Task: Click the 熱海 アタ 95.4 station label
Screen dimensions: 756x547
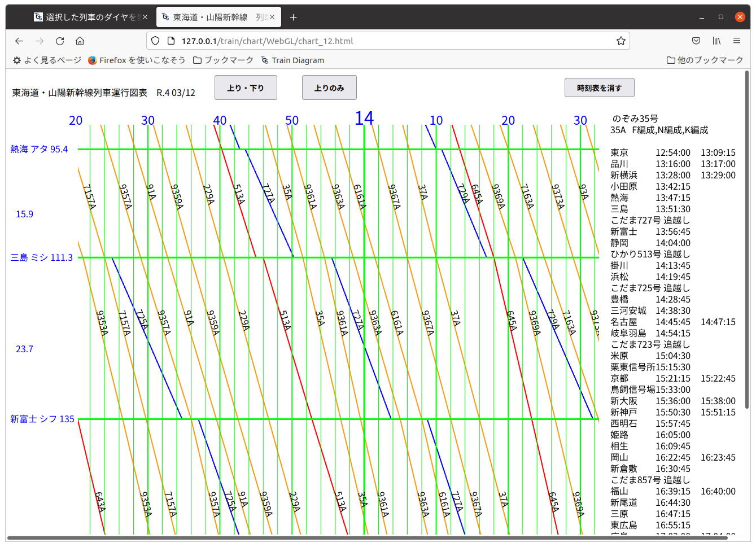Action: click(39, 149)
